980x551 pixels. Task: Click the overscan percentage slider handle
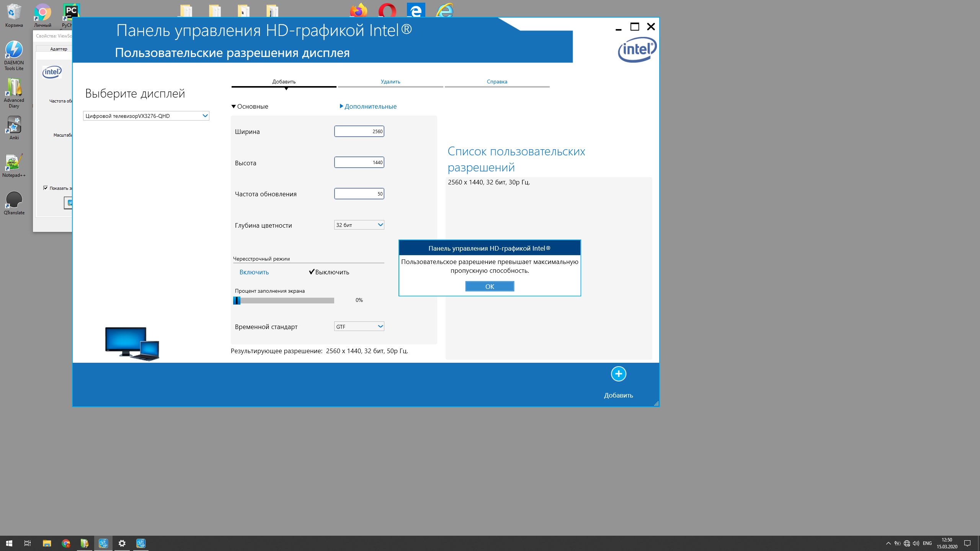[x=237, y=300]
